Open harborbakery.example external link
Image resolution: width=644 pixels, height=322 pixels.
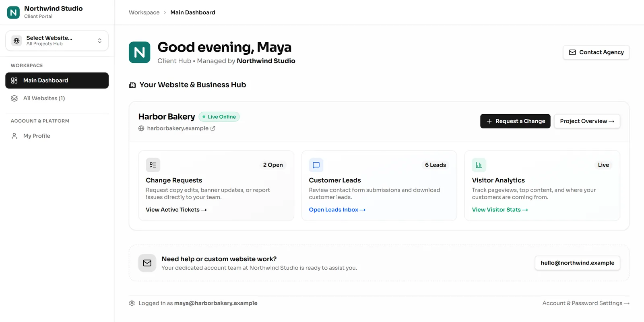coord(181,128)
